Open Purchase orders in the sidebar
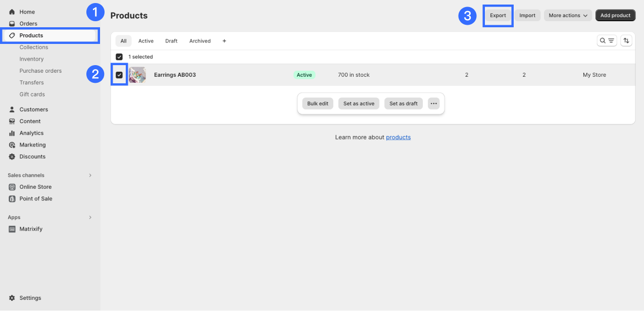This screenshot has width=644, height=311. 40,71
